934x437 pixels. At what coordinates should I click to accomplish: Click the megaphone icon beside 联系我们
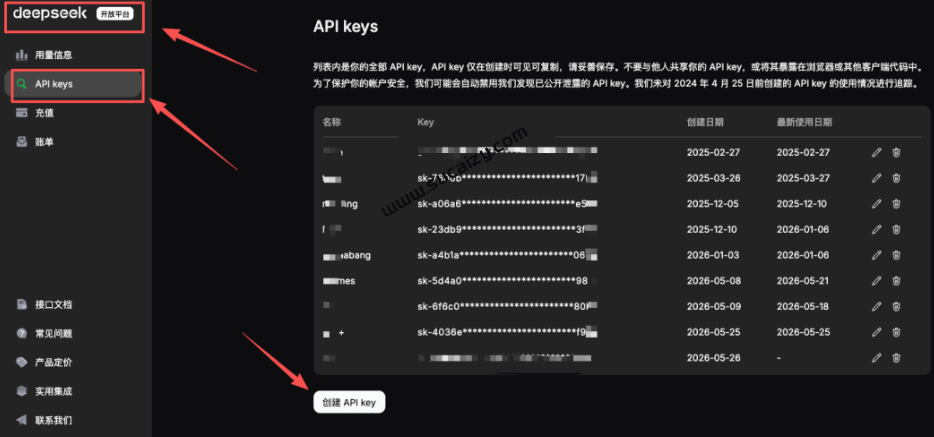[x=22, y=420]
